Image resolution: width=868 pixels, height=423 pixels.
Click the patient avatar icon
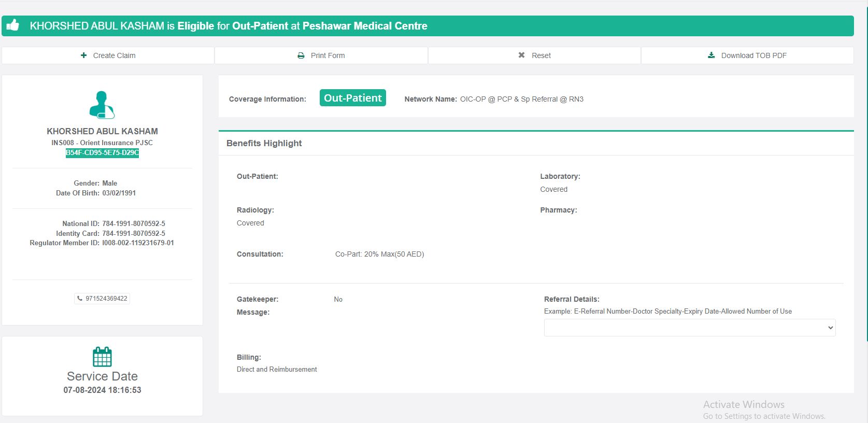click(102, 105)
